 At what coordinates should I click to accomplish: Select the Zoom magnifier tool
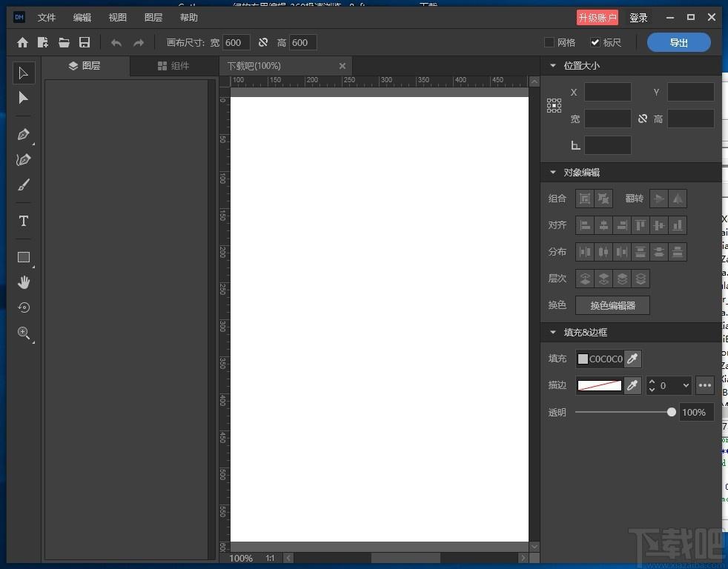pyautogui.click(x=23, y=333)
